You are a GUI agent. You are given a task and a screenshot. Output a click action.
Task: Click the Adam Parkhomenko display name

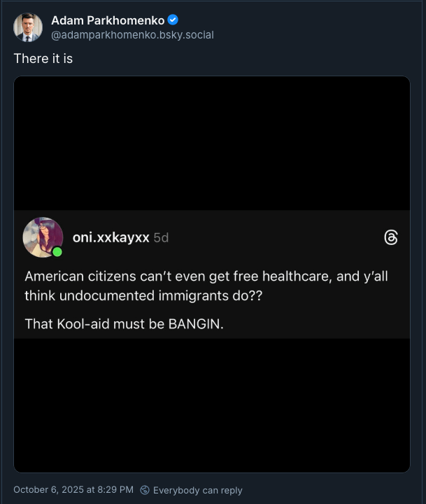point(108,20)
